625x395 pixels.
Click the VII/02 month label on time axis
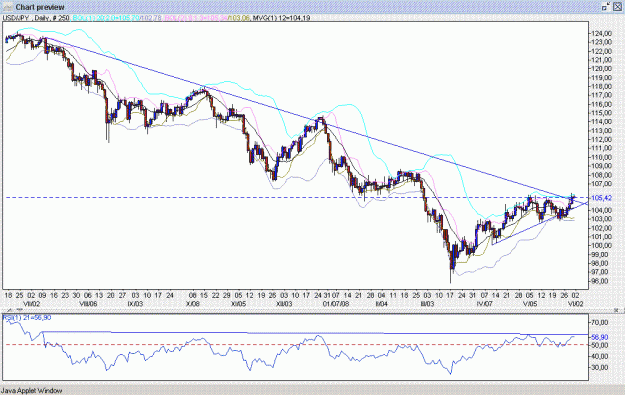[31, 304]
